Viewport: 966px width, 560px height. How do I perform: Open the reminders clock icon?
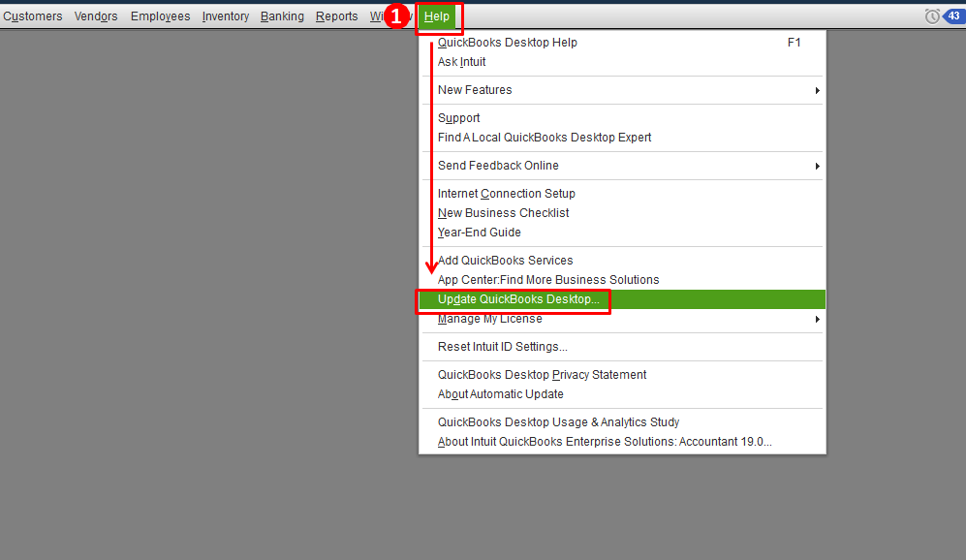[932, 16]
